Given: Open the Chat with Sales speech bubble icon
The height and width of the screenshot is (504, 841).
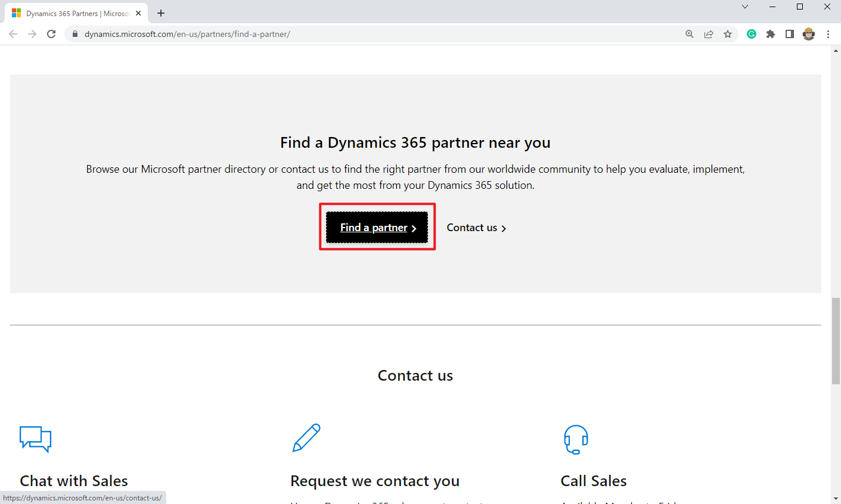Looking at the screenshot, I should click(35, 439).
